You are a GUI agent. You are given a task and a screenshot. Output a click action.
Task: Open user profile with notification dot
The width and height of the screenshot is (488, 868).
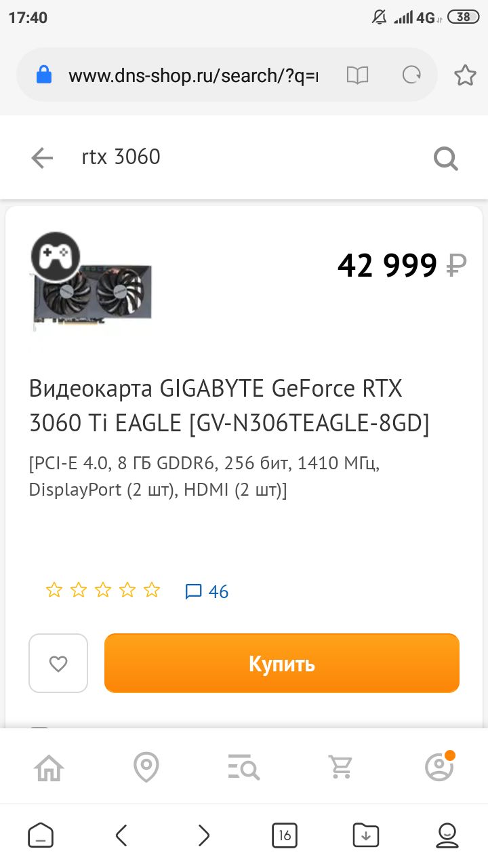point(439,766)
